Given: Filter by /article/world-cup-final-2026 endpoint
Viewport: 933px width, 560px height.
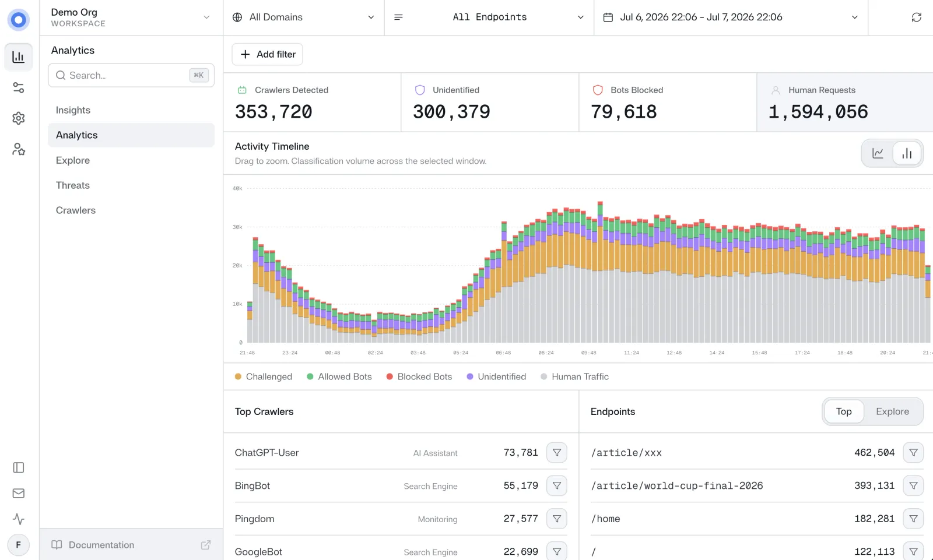Looking at the screenshot, I should (x=913, y=485).
